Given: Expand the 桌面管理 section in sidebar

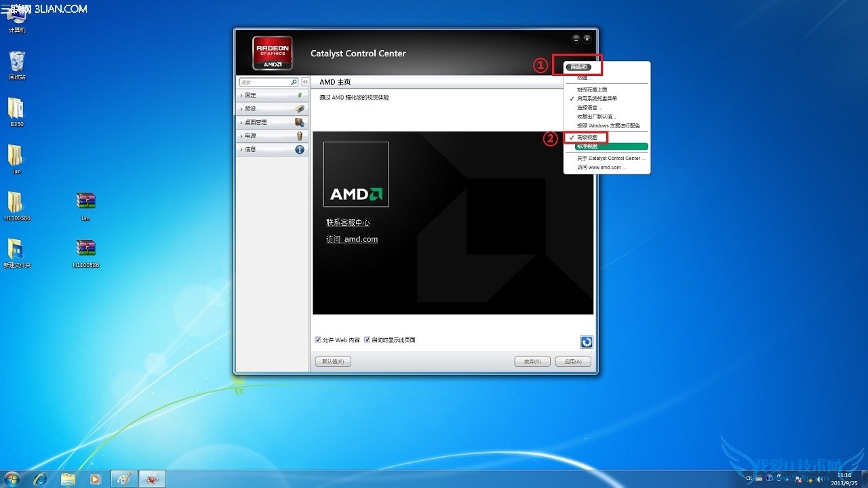Looking at the screenshot, I should coord(256,122).
